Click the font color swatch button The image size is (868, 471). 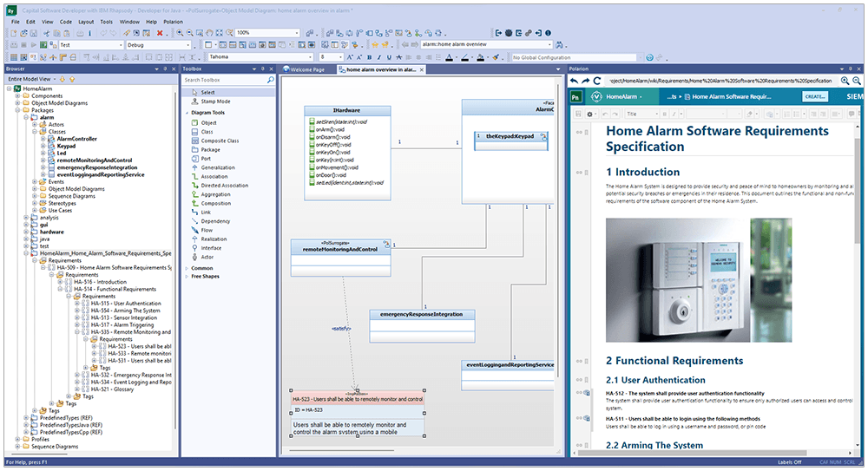pyautogui.click(x=449, y=57)
